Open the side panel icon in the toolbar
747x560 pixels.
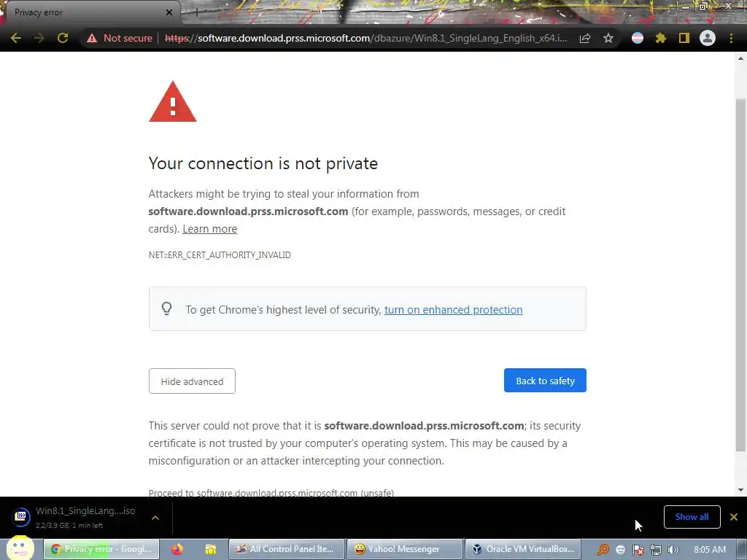point(684,38)
